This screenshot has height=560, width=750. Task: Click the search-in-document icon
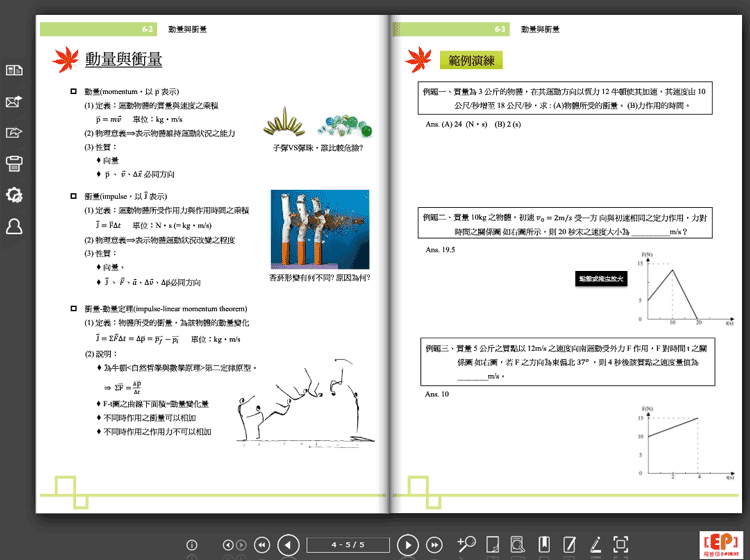click(x=518, y=545)
